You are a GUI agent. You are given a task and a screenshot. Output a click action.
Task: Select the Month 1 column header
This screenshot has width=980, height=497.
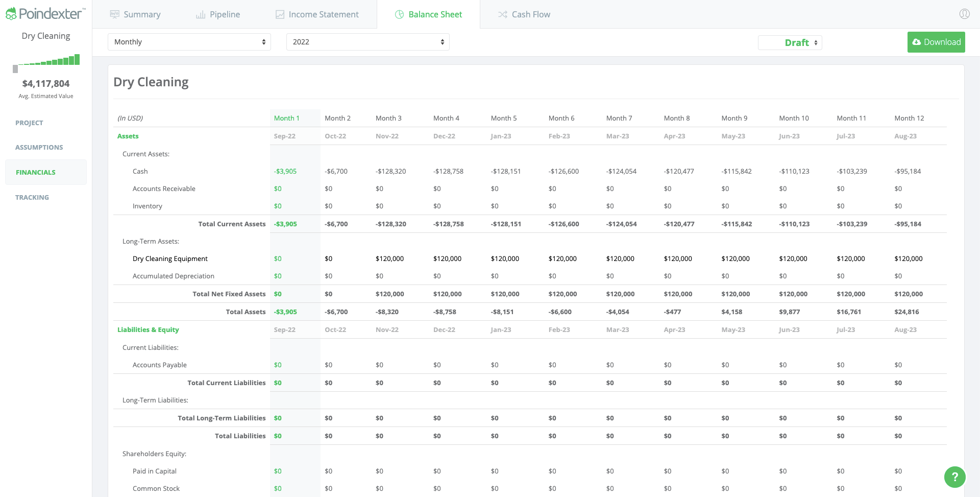pyautogui.click(x=287, y=118)
